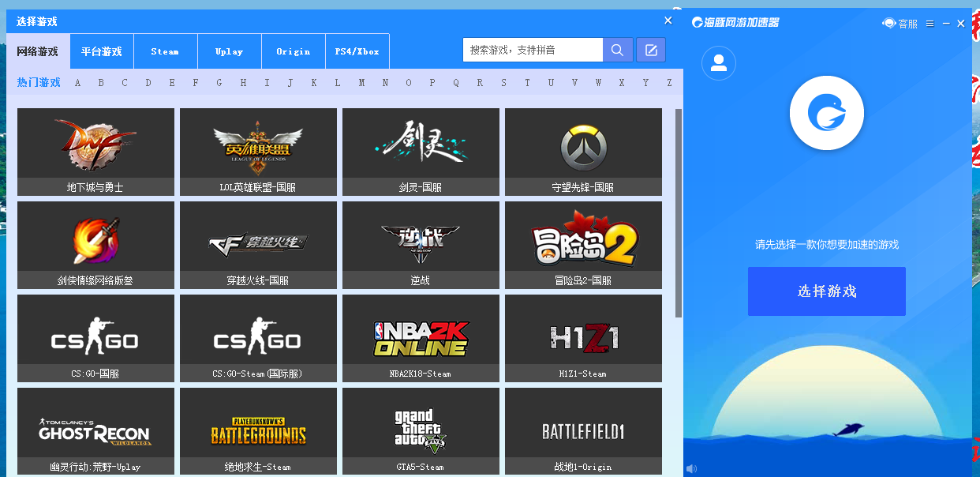Filter games by letter T
This screenshot has width=980, height=477.
(527, 83)
